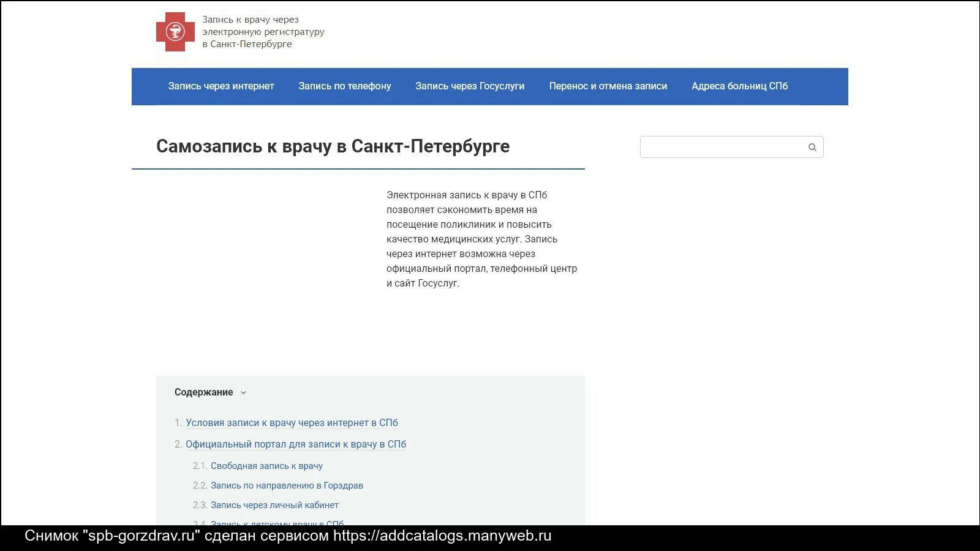This screenshot has height=551, width=980.
Task: Open Запись через интернет menu item
Action: coord(221,86)
